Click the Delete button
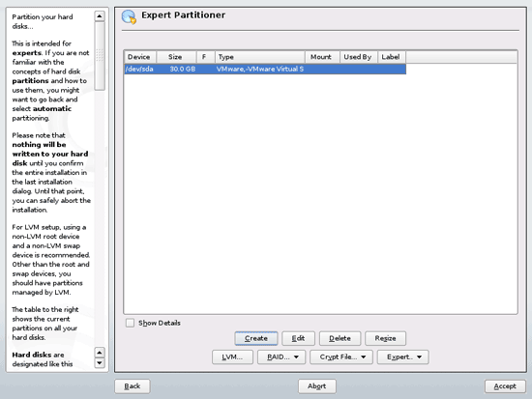The image size is (532, 399). click(340, 338)
